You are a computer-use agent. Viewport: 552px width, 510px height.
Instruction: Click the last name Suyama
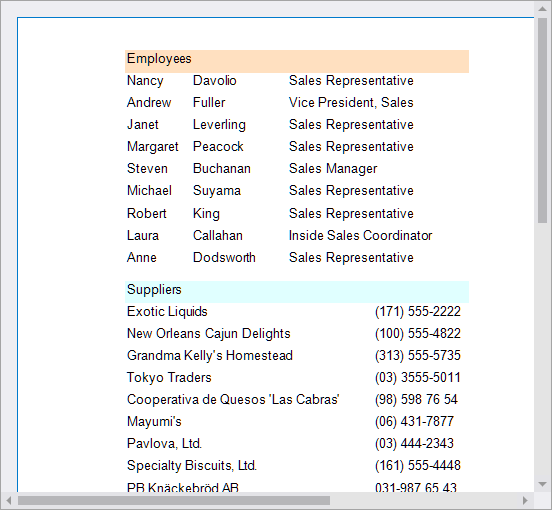[x=217, y=191]
